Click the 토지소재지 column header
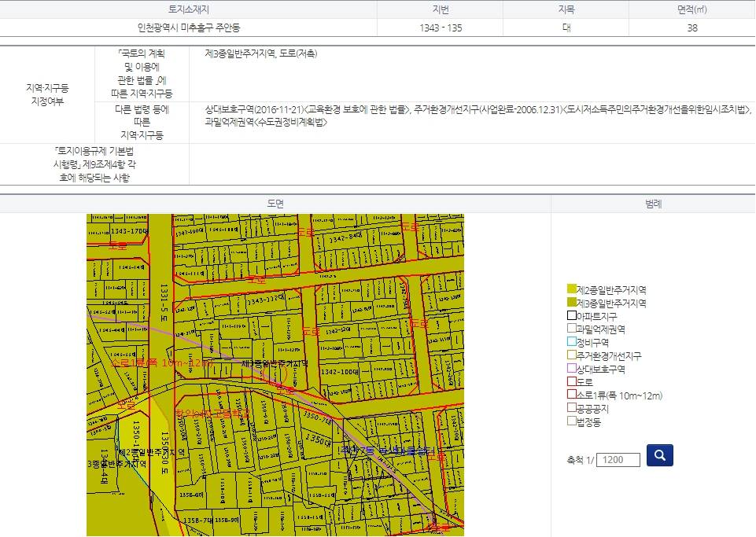This screenshot has height=537, width=756. (x=189, y=9)
